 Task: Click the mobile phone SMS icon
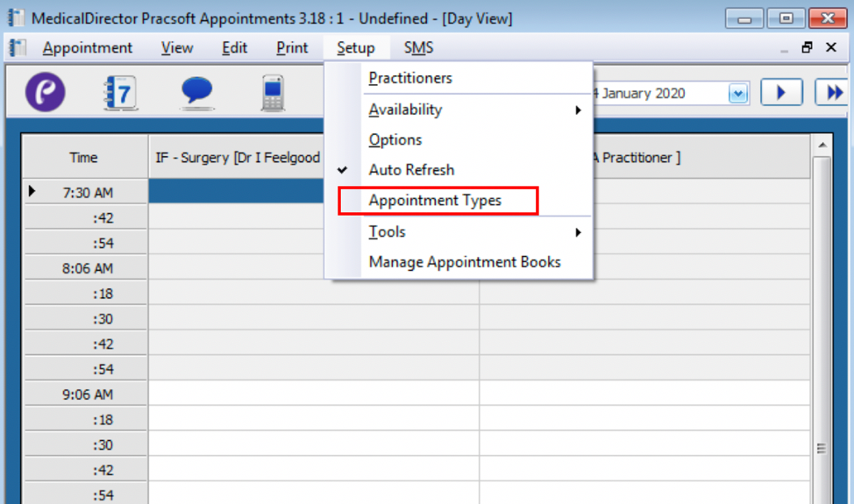(273, 92)
